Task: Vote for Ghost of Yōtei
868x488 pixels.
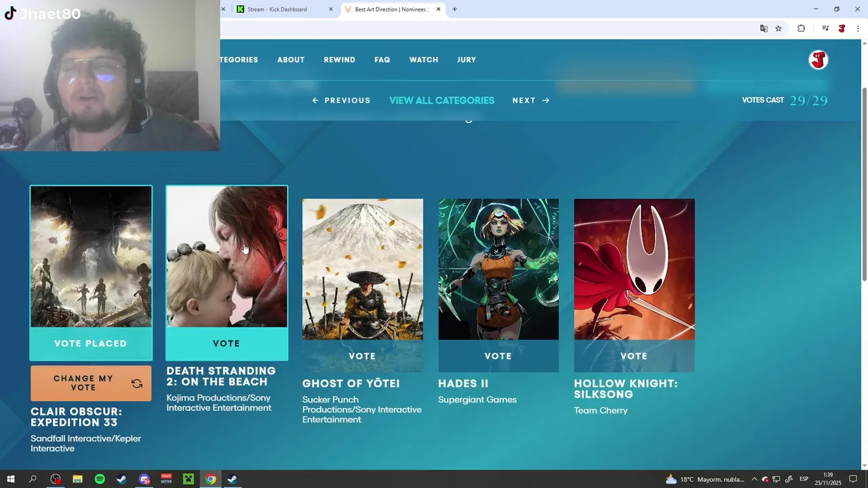Action: [362, 356]
